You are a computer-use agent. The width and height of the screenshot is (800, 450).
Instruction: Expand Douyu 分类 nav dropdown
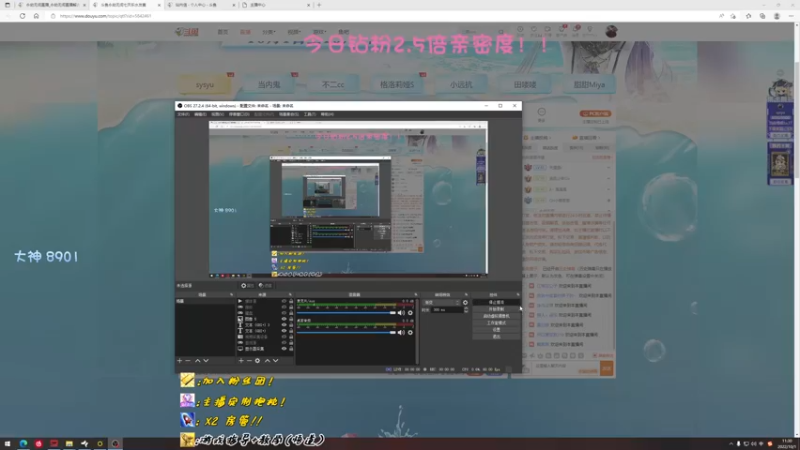[x=268, y=32]
